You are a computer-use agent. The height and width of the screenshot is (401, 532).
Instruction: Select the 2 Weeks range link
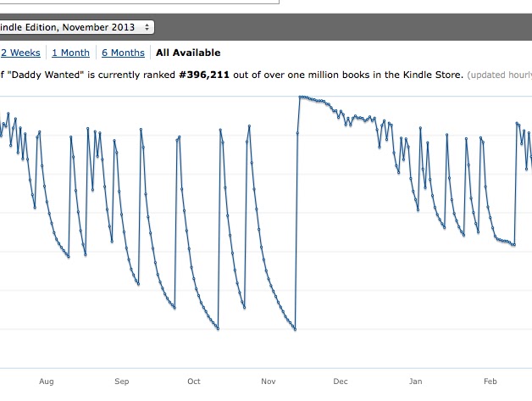click(x=20, y=53)
